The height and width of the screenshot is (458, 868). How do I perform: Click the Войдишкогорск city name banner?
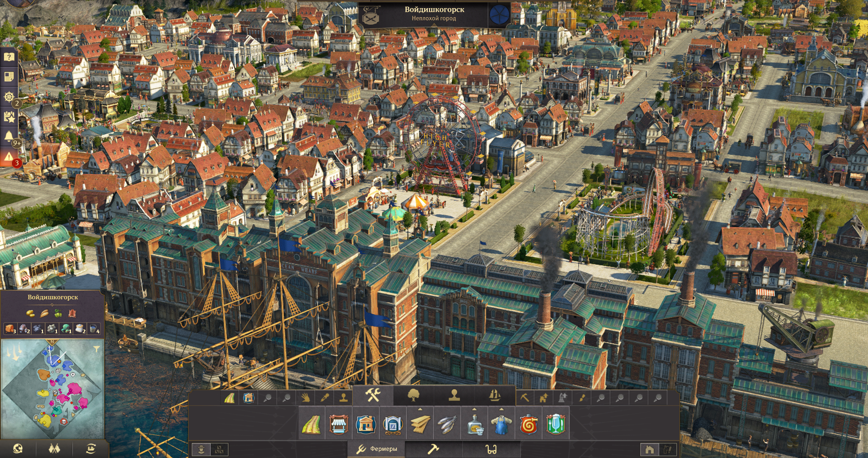434,9
